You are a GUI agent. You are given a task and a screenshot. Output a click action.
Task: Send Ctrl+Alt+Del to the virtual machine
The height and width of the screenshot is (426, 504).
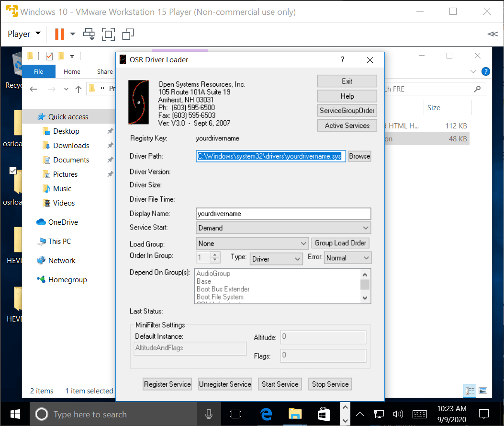point(89,34)
